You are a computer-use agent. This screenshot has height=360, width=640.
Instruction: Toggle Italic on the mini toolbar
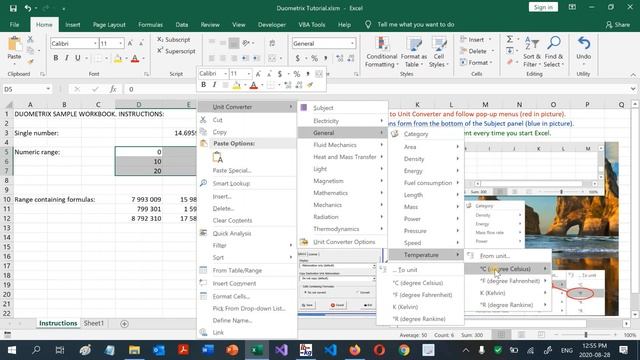coord(214,85)
